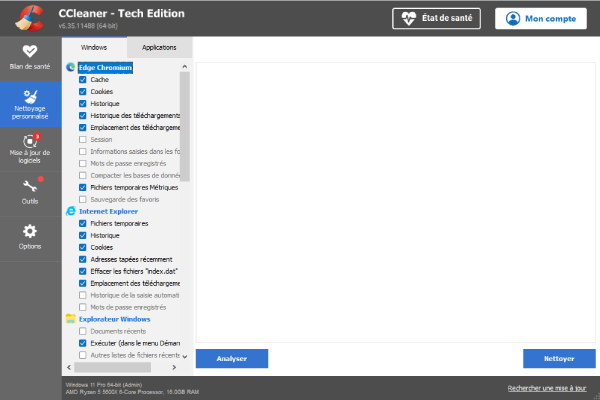Screen dimensions: 600x400
Task: Uncheck Adresses tapées récemment
Action: pyautogui.click(x=83, y=259)
